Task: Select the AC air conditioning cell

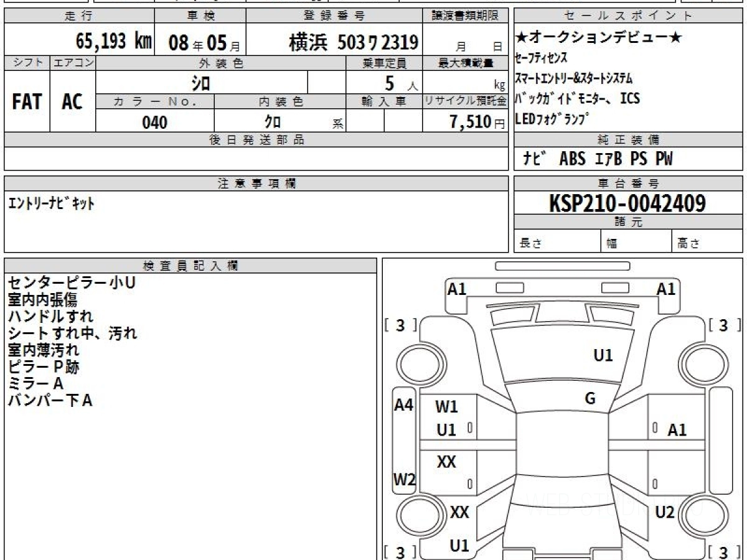Action: coord(72,102)
